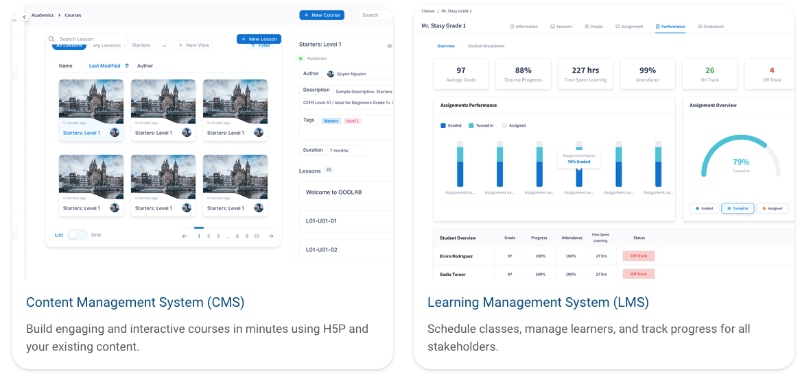800x378 pixels.
Task: Select student Sadie Turner
Action: [453, 274]
